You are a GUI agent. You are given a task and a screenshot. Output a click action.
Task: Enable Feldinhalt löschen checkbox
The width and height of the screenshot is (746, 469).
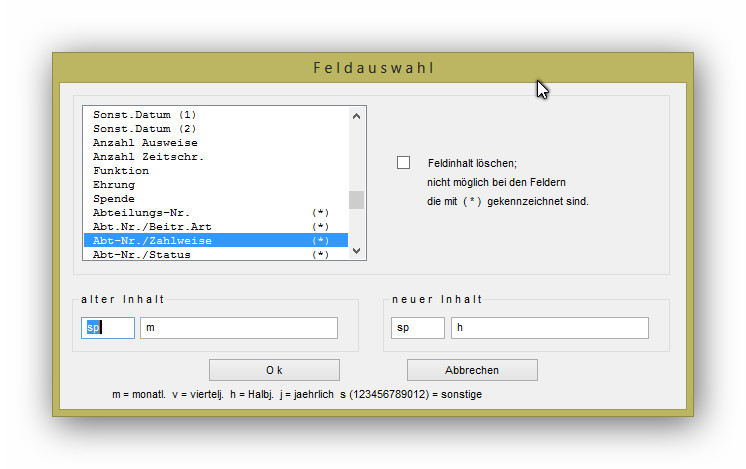404,162
